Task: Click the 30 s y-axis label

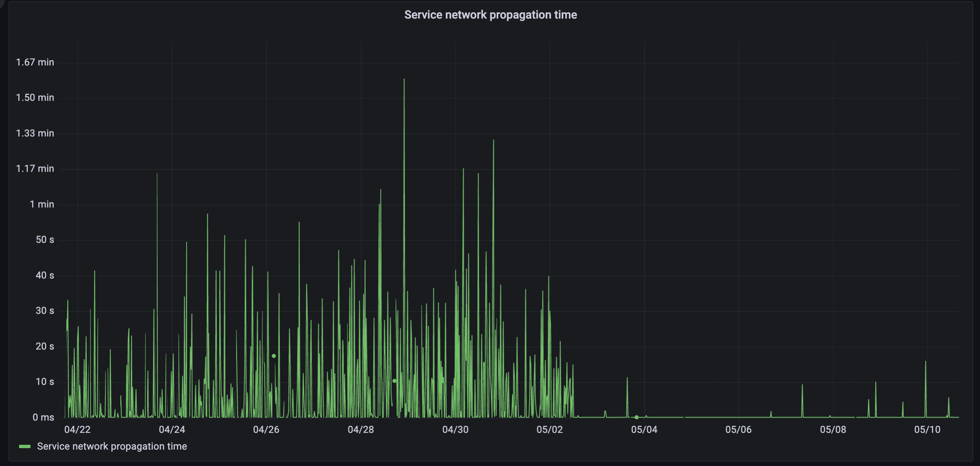Action: pos(44,311)
